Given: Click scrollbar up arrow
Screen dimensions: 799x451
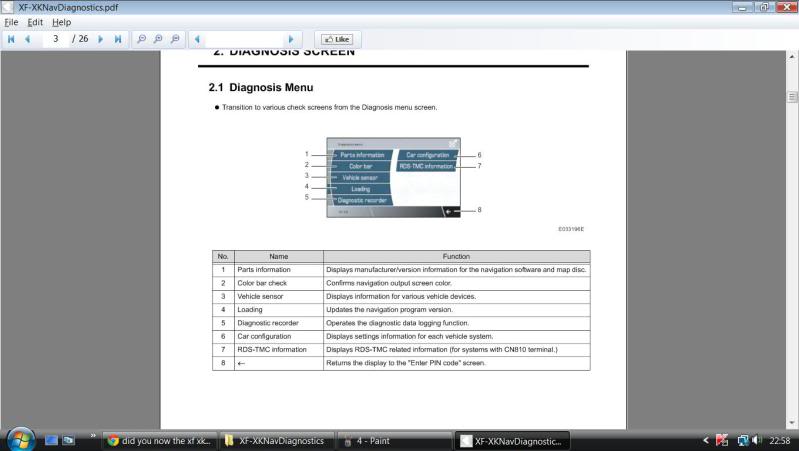Looking at the screenshot, I should [x=792, y=56].
